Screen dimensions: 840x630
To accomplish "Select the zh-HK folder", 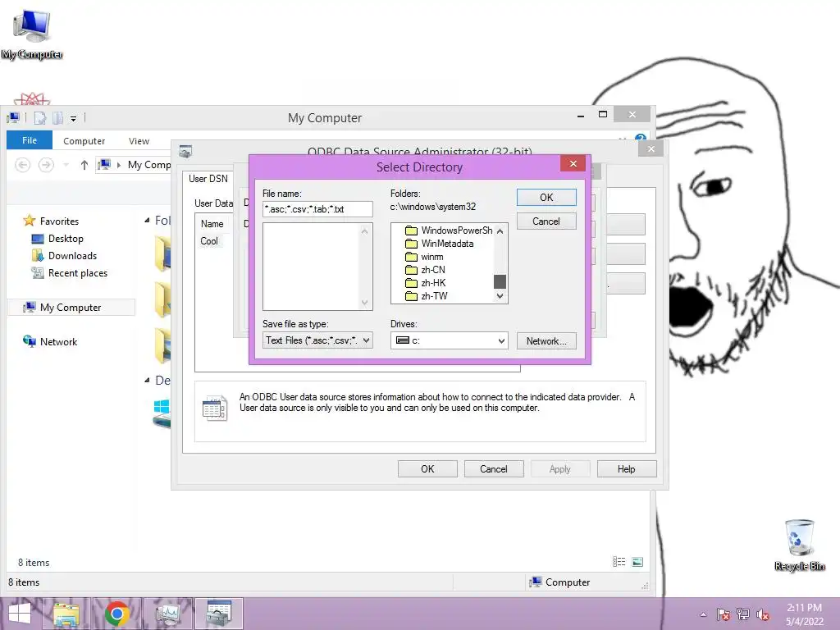I will [426, 283].
